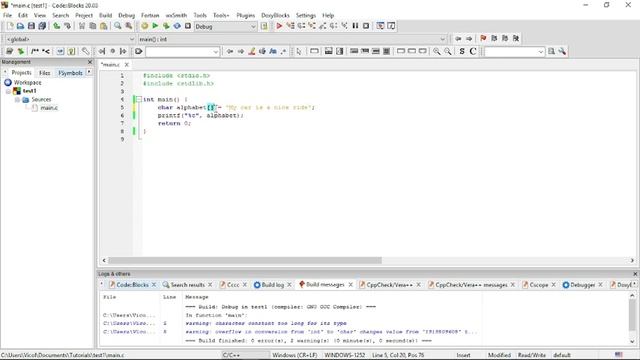Toggle bookmark with red flag icon
This screenshot has height=360, width=640.
[483, 38]
